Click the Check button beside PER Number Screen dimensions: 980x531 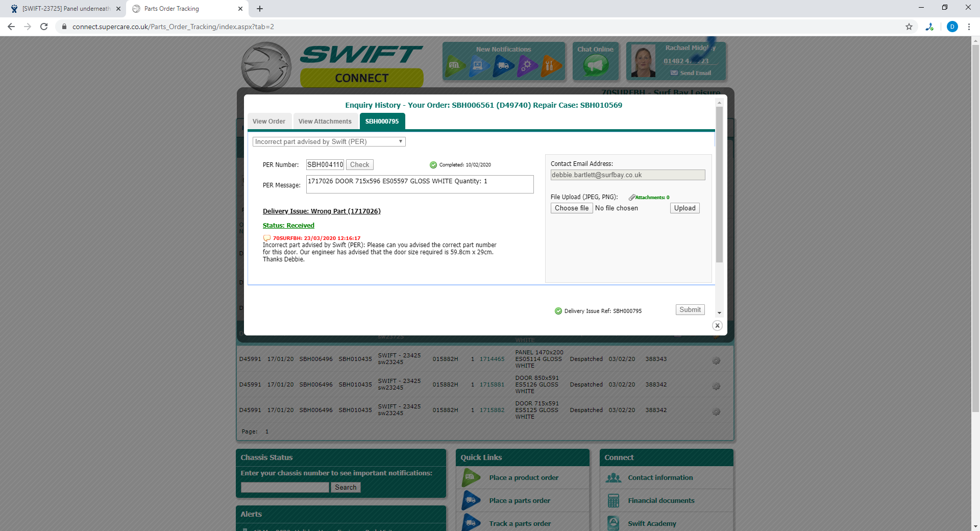[x=360, y=164]
